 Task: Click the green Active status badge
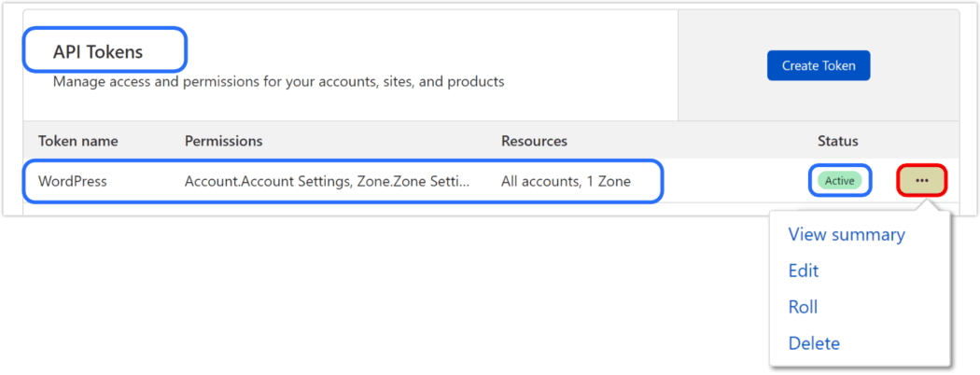click(839, 181)
